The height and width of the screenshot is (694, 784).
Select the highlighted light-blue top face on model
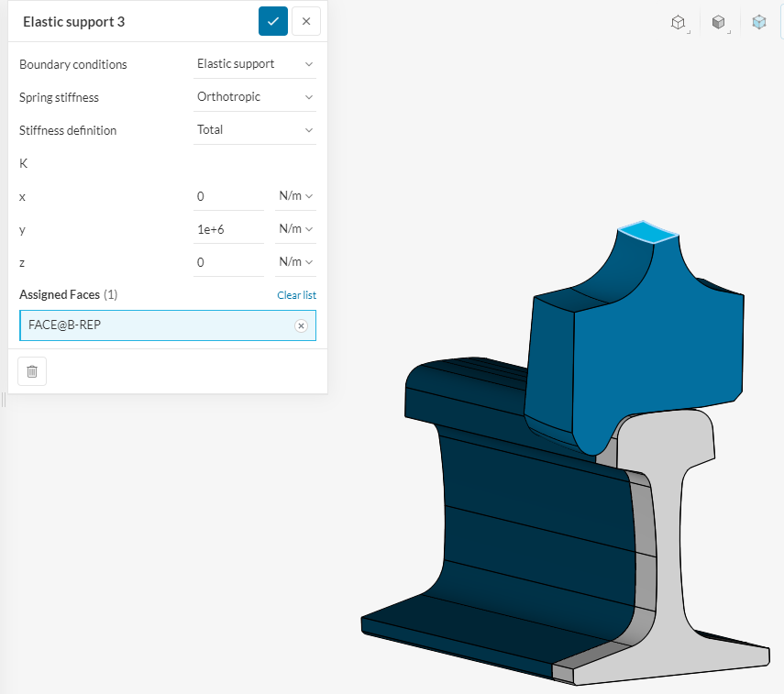click(x=647, y=233)
